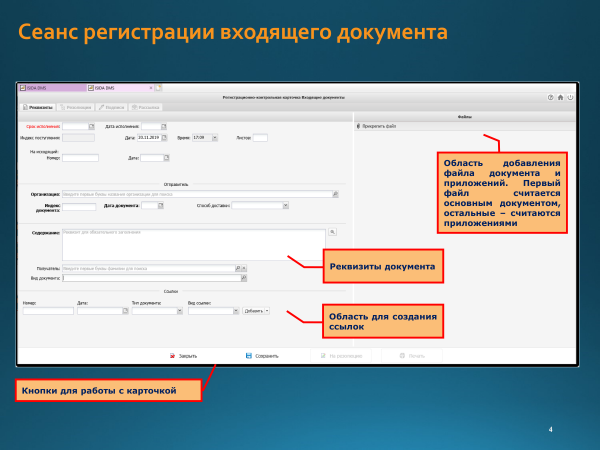Click the power logout icon
Screen dimensions: 600x450
pos(570,97)
